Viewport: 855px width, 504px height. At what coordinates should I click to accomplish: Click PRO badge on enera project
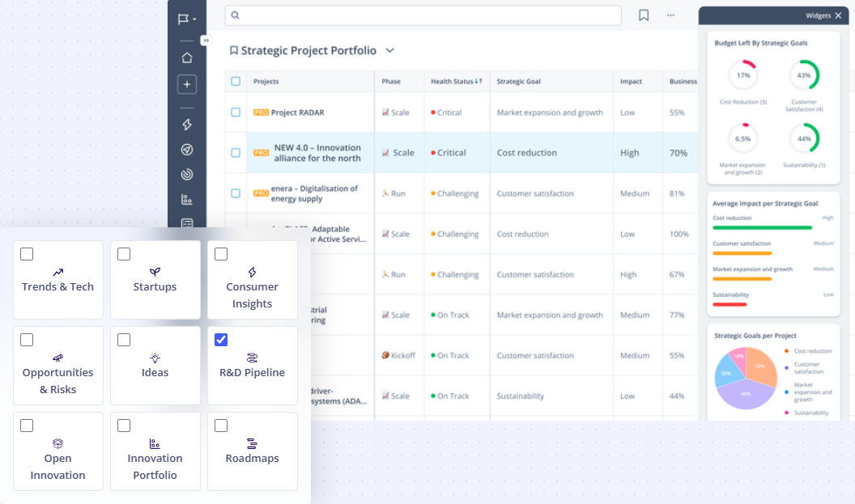pyautogui.click(x=262, y=193)
